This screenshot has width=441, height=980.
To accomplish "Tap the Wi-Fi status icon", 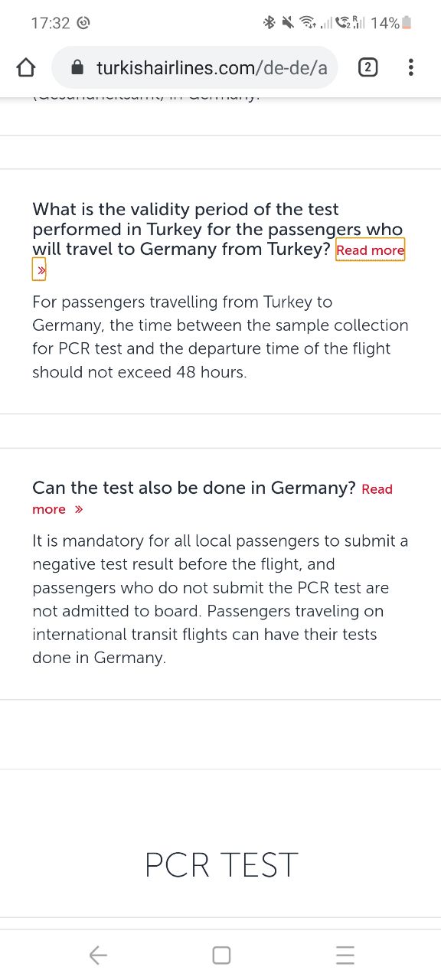I will click(x=308, y=23).
